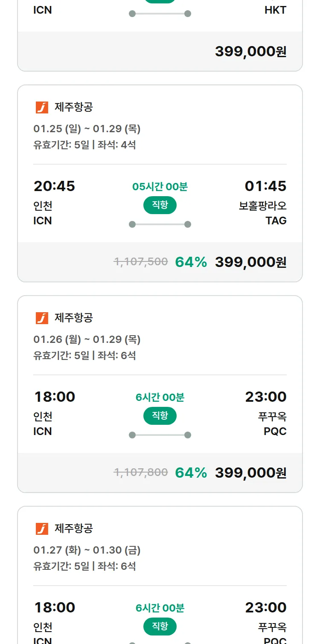Click 20:45 departure time from 인천
320x644 pixels.
tap(54, 186)
